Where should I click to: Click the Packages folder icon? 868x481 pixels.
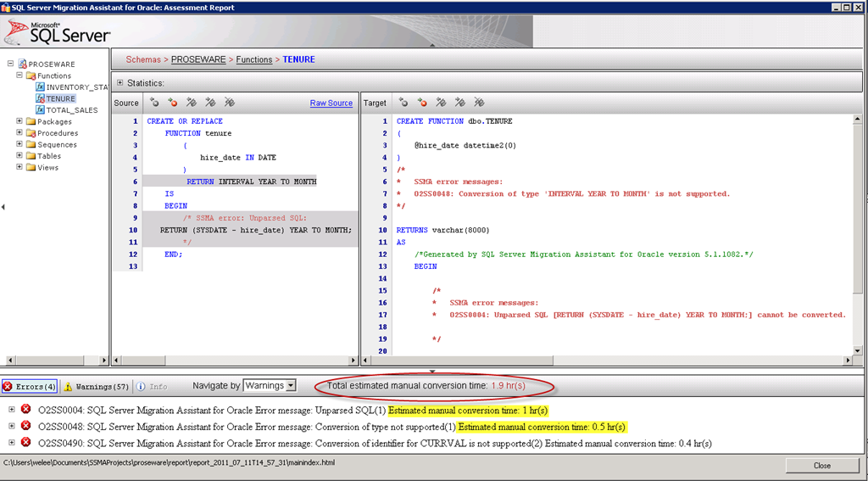click(31, 121)
